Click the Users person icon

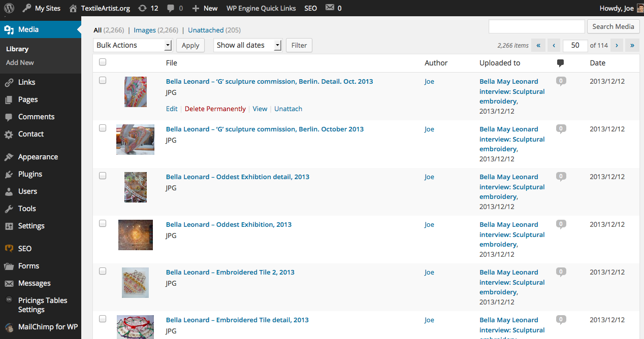click(x=9, y=191)
